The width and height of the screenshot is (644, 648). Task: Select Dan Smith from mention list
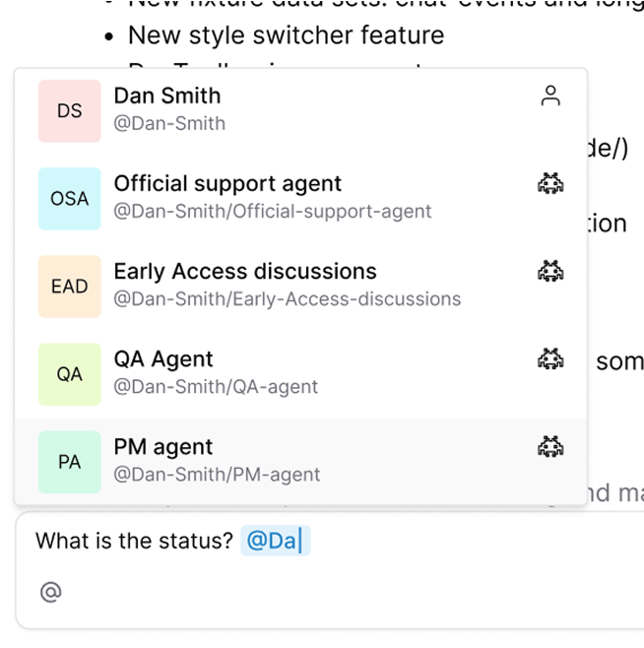point(167,97)
